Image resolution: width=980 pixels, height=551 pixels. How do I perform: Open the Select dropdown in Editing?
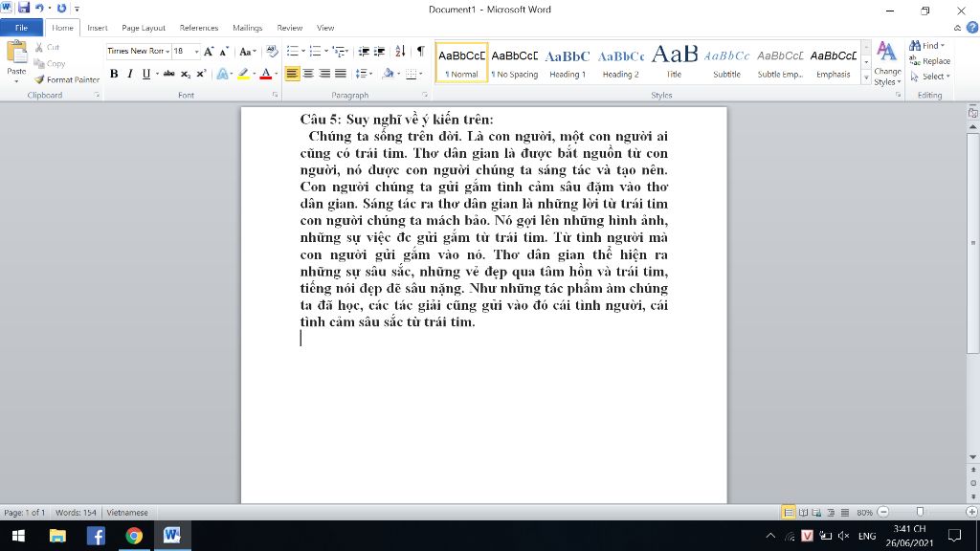[x=930, y=77]
